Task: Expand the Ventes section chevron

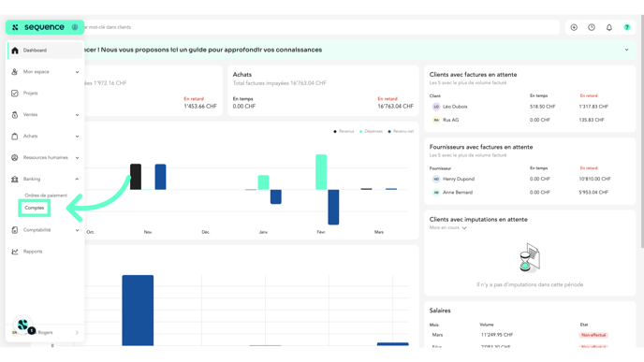Action: [x=77, y=115]
